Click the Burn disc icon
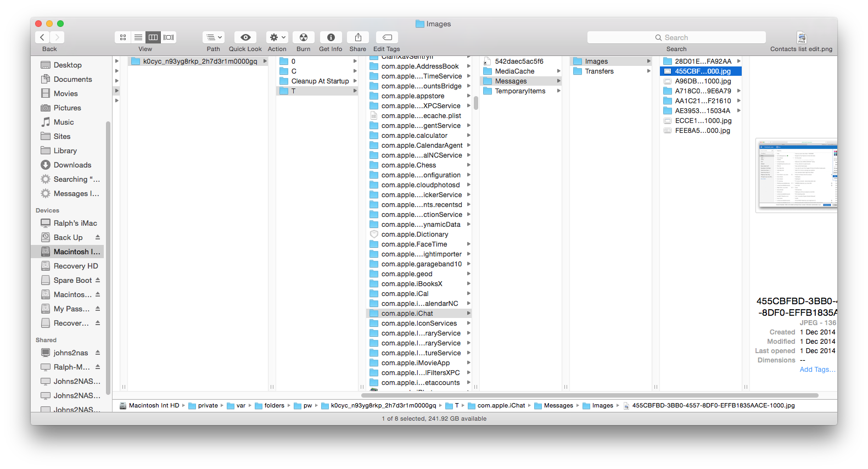868x469 pixels. pyautogui.click(x=304, y=37)
